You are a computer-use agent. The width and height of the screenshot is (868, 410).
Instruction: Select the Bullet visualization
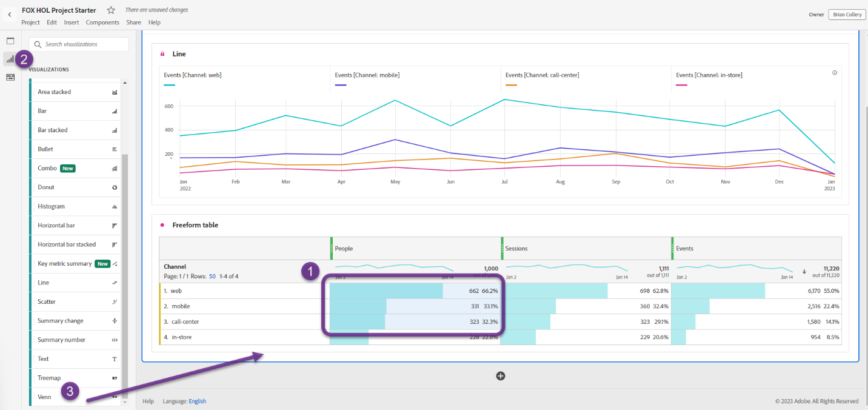(x=75, y=149)
